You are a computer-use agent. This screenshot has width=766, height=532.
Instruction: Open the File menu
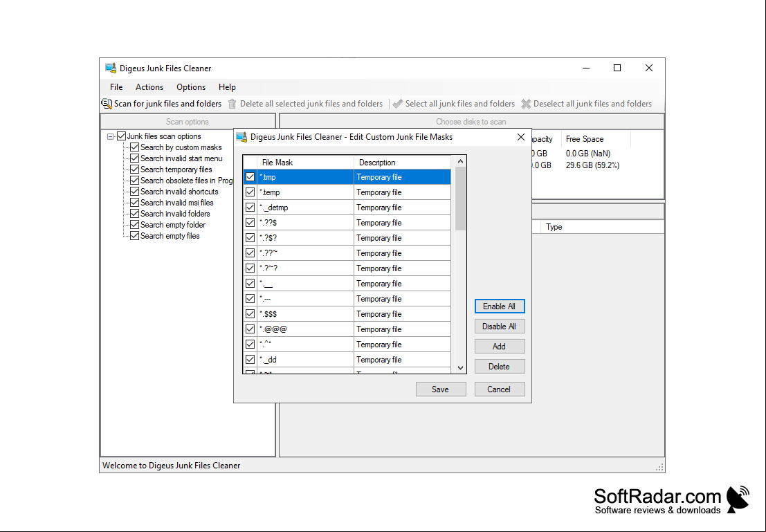pos(116,87)
